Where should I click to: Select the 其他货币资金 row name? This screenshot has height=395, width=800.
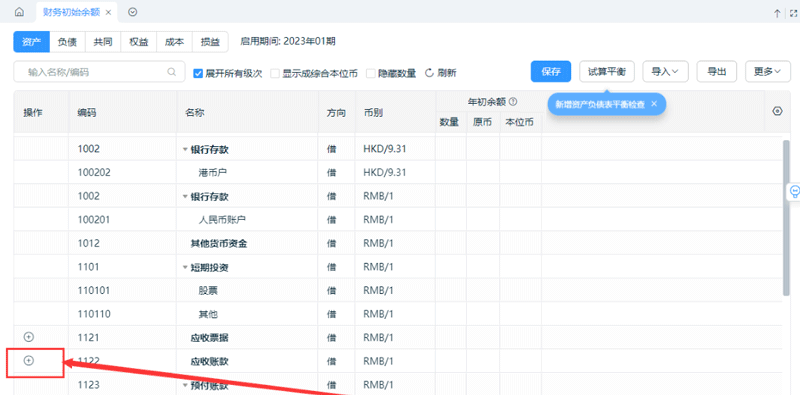(x=218, y=243)
